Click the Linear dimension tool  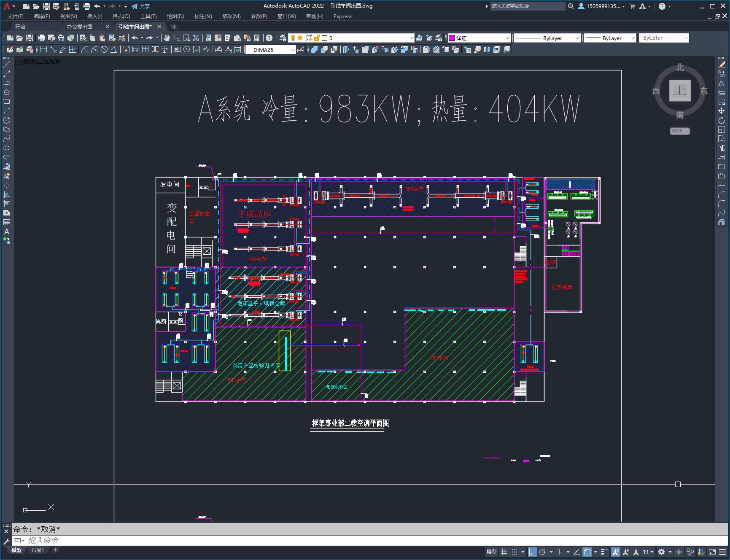coord(43,50)
